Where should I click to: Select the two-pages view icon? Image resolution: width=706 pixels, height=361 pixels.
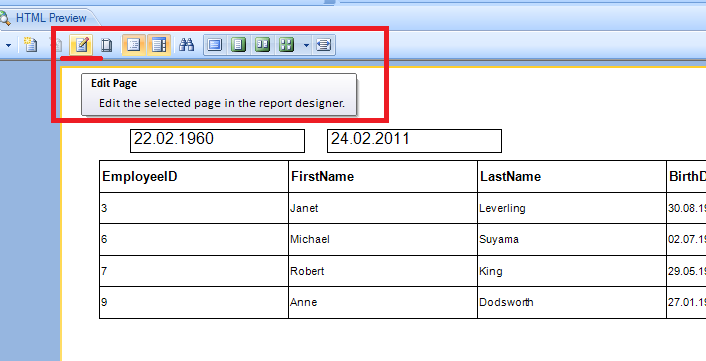pyautogui.click(x=262, y=45)
